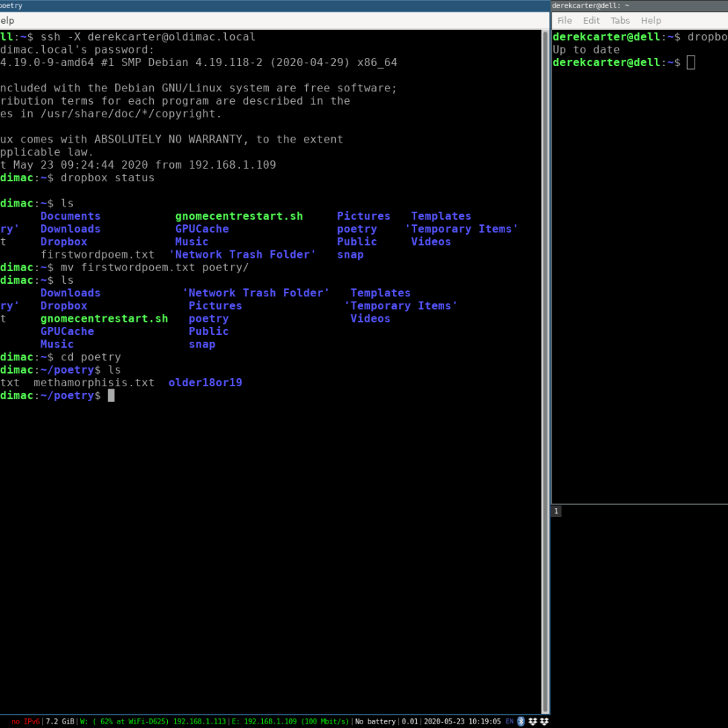Click the first Dropbox tray icon
728x728 pixels.
point(532,721)
